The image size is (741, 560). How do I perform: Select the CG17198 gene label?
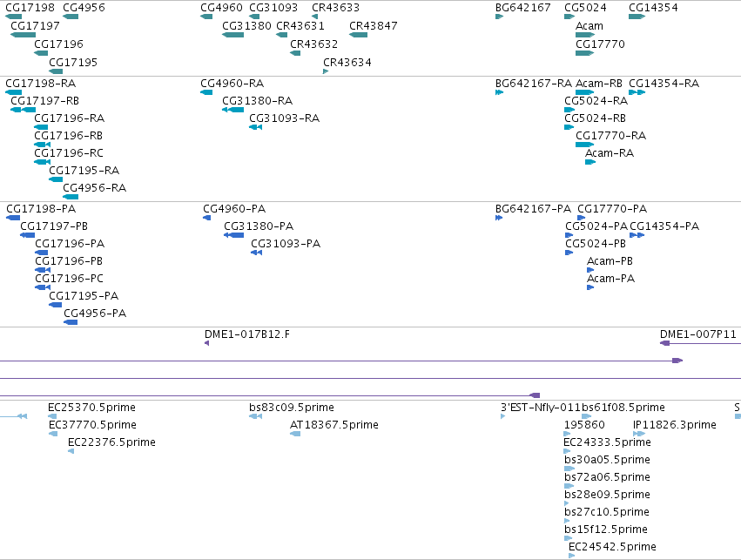click(x=30, y=8)
